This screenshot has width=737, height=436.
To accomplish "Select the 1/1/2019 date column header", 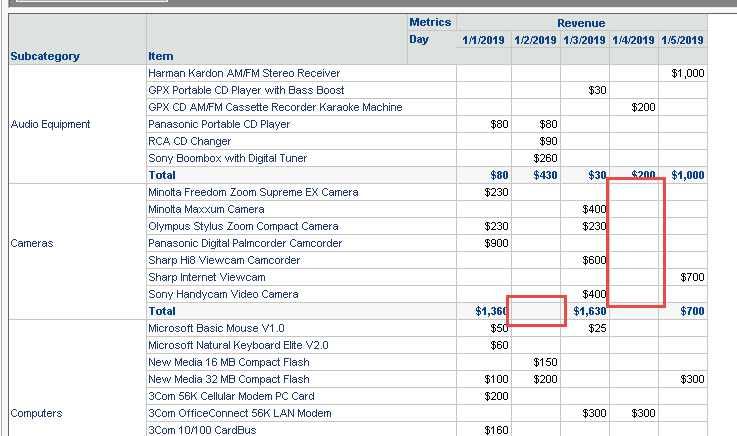I will click(x=483, y=40).
